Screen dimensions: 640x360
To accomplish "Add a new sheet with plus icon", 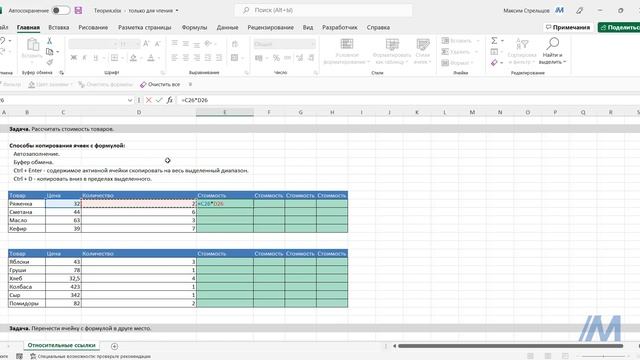I will point(114,346).
